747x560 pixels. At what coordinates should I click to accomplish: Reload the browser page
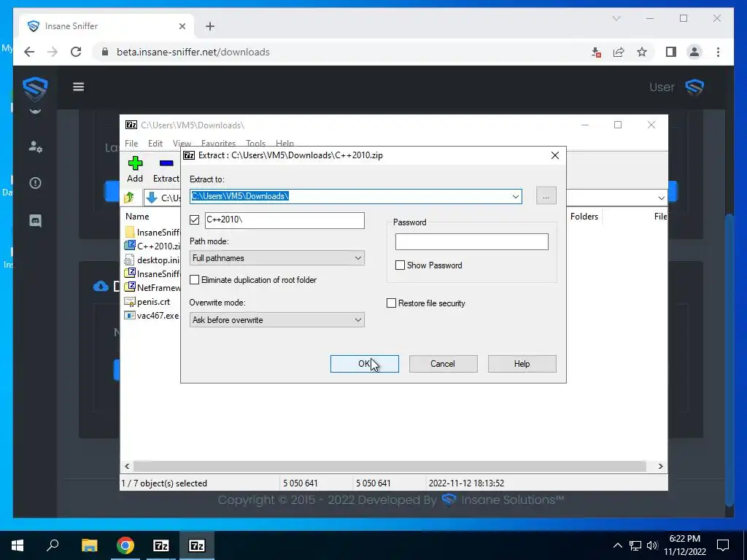(x=76, y=52)
